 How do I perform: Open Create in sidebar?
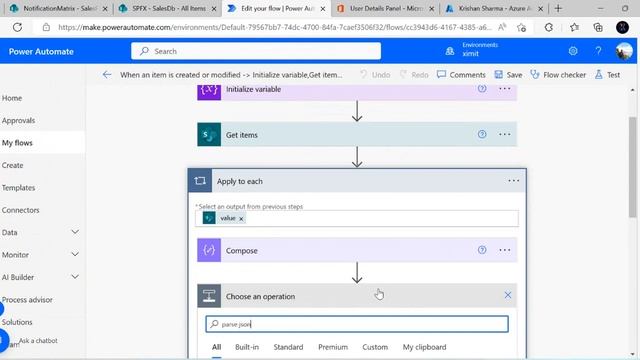[x=42, y=165]
